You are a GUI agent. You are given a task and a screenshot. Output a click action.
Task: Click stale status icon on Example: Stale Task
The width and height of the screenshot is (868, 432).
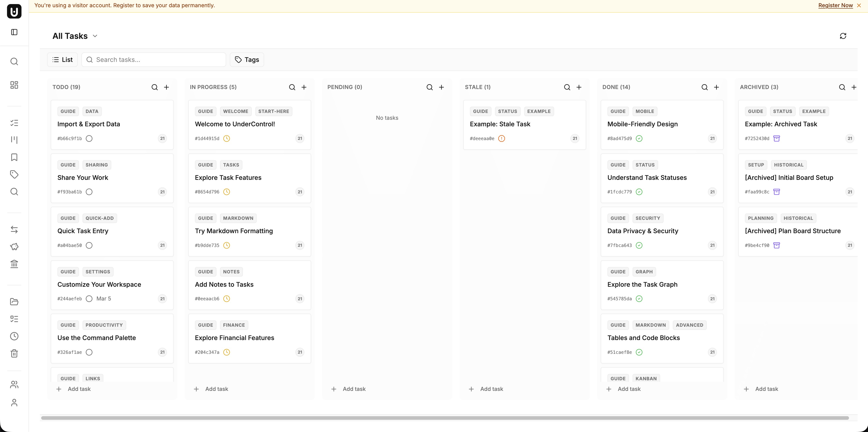501,138
